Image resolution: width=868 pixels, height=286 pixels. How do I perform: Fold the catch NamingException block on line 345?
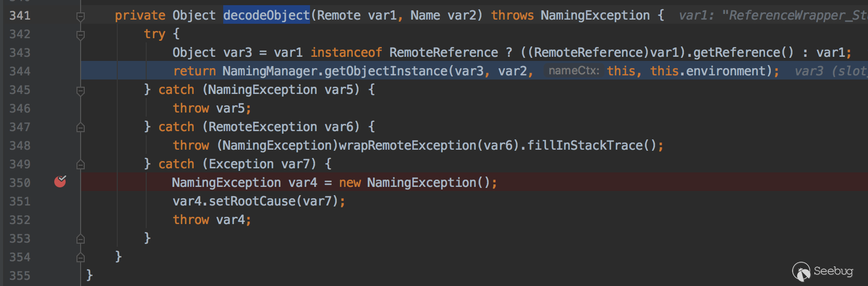pyautogui.click(x=81, y=91)
